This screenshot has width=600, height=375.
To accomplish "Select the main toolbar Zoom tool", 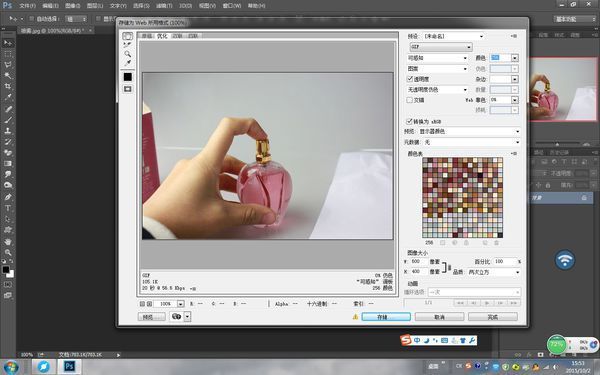I will coord(8,253).
